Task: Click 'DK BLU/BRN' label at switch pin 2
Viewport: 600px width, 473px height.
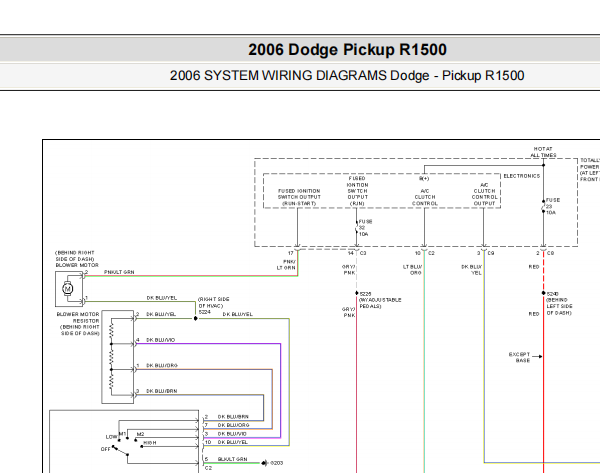Action: (233, 417)
